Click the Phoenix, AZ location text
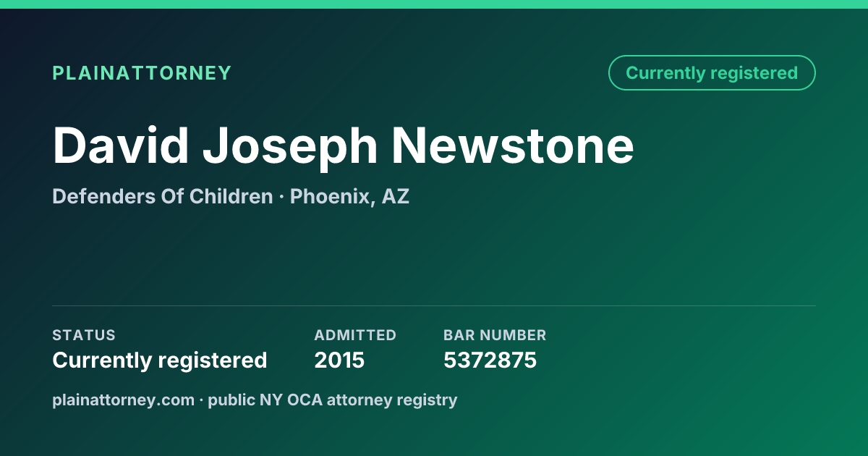The width and height of the screenshot is (868, 456). [x=349, y=196]
